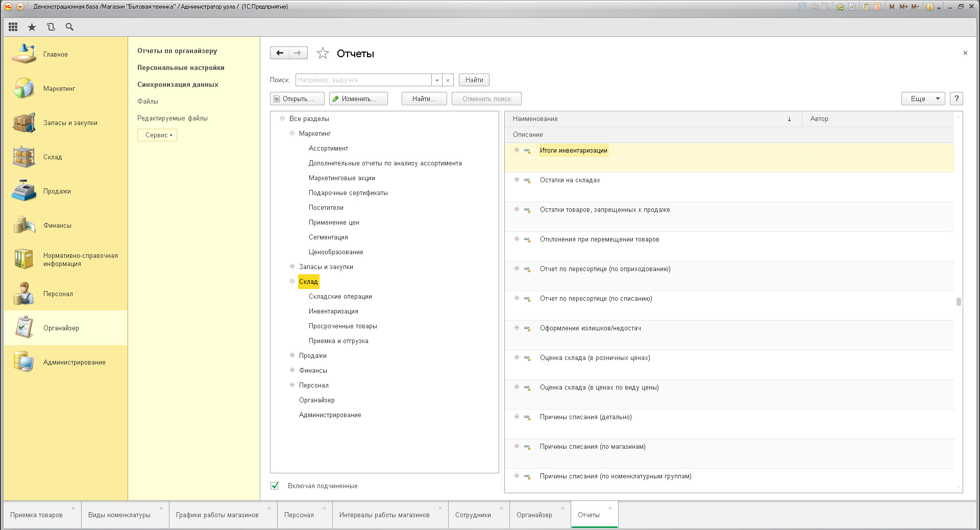The height and width of the screenshot is (530, 980).
Task: Expand the Итоги инвентаризации report row
Action: (x=517, y=150)
